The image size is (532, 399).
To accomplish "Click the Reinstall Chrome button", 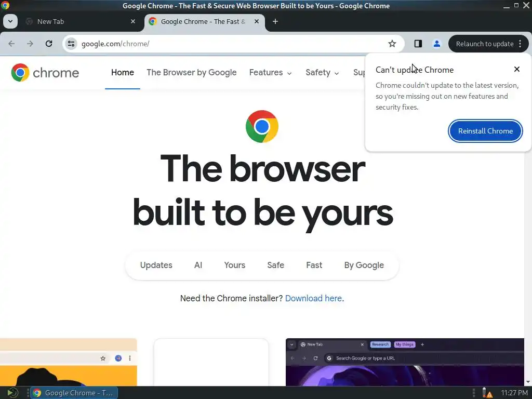I will 485,131.
